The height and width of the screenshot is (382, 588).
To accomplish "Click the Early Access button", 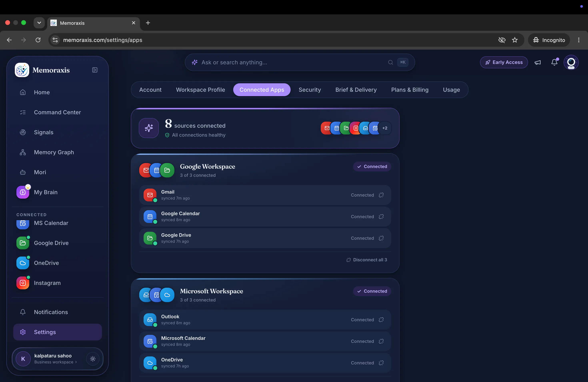I will [x=504, y=62].
